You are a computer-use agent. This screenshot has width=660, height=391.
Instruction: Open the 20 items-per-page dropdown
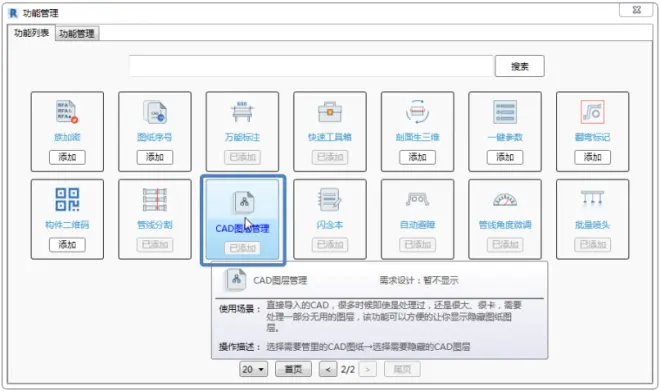click(253, 370)
